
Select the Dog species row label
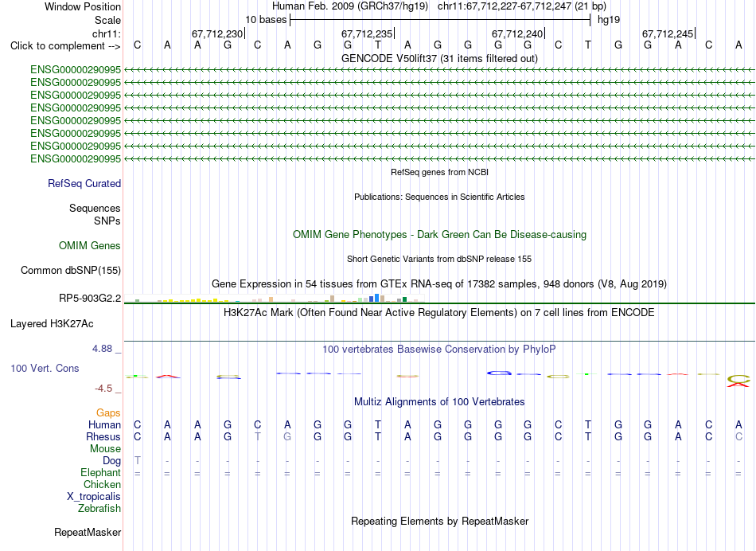click(x=112, y=461)
